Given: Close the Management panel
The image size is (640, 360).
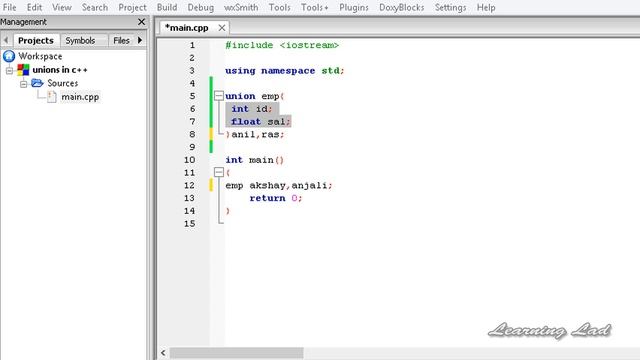Looking at the screenshot, I should [141, 22].
